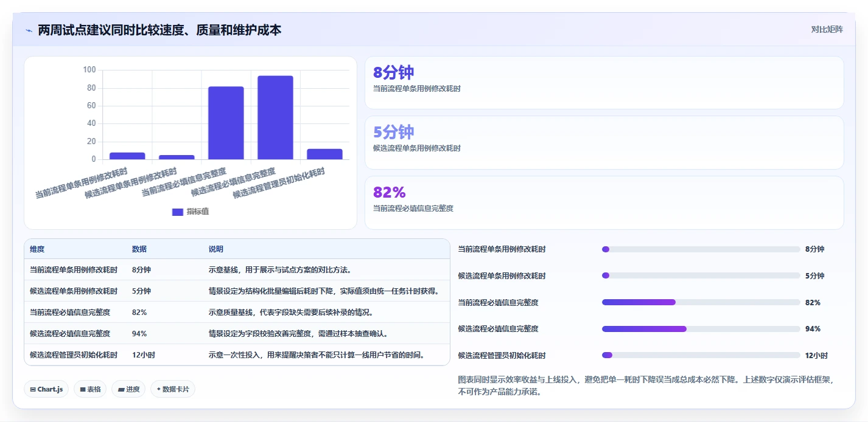Click the chart bar for 候选流程管理员初始化耗时
The width and height of the screenshot is (868, 422).
324,154
